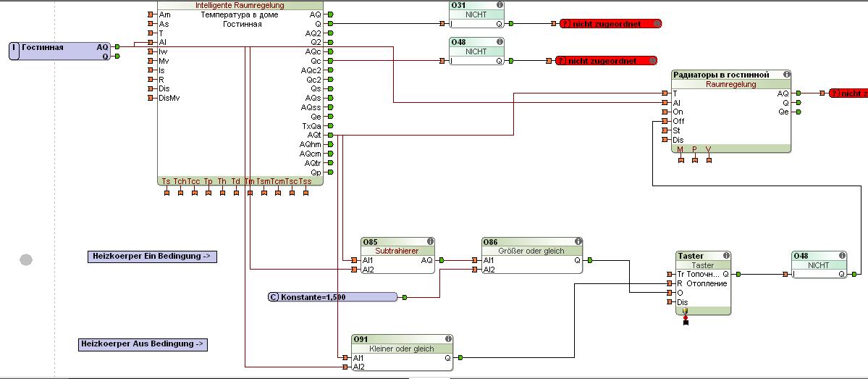The image size is (868, 379).
Task: Click the Raumregelung subtitle of Радиаторы block
Action: 731,84
